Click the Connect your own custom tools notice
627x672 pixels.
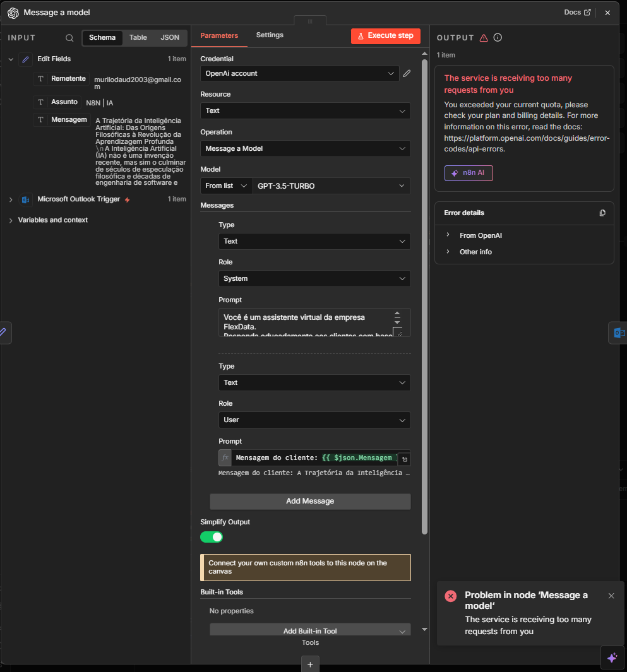pyautogui.click(x=306, y=567)
